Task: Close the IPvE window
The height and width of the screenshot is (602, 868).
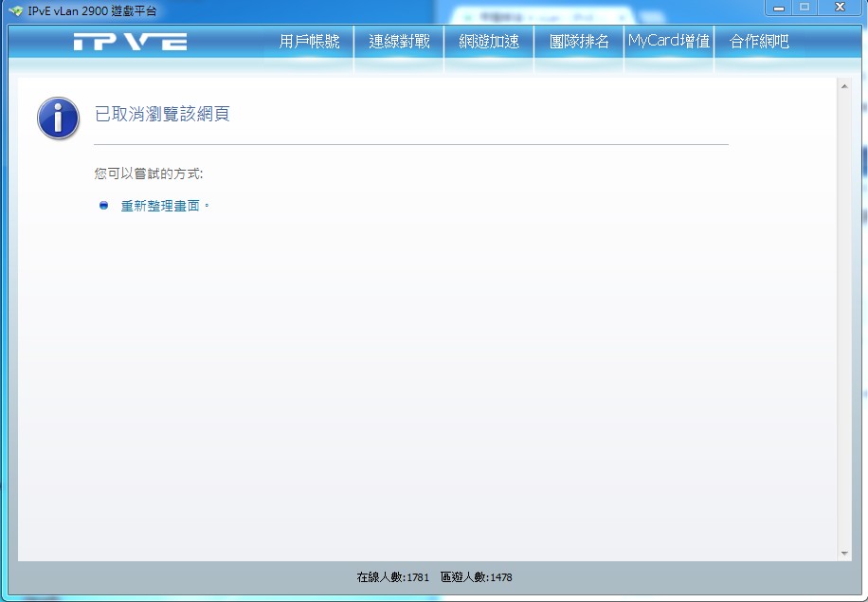Action: tap(840, 8)
